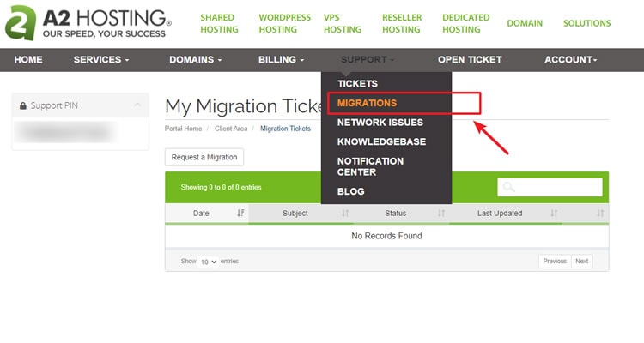Click the 'No Records Found' text
Screen dimensions: 644x343
coord(386,236)
